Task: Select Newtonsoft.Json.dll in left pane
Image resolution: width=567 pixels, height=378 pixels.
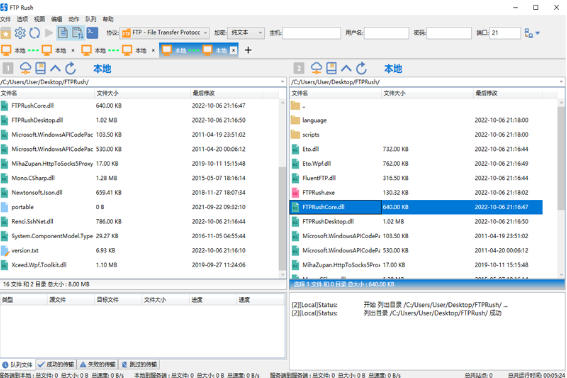Action: pos(139,192)
